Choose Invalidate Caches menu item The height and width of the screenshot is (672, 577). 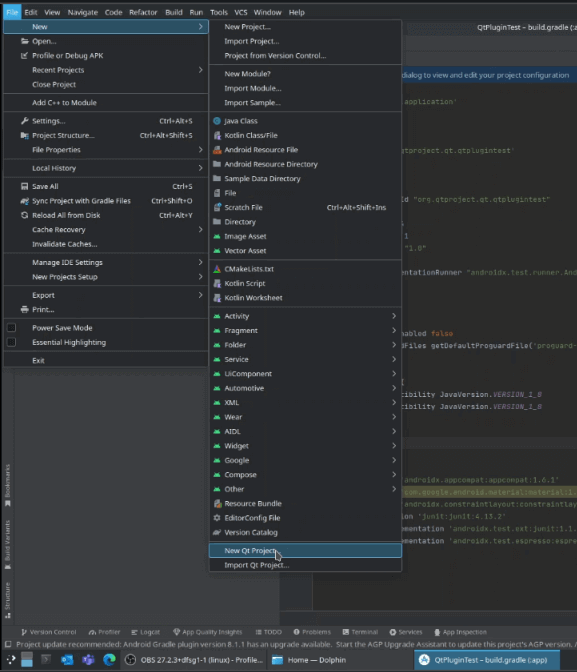click(x=106, y=244)
